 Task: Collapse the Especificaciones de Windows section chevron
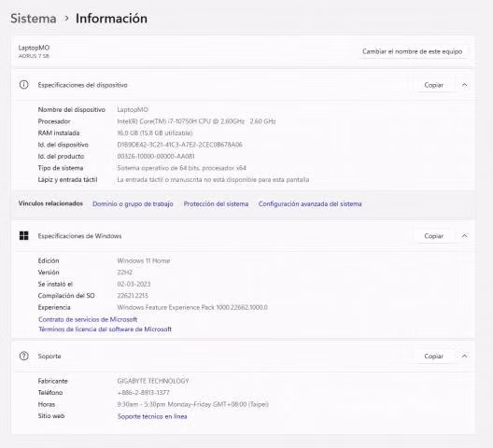pyautogui.click(x=465, y=236)
